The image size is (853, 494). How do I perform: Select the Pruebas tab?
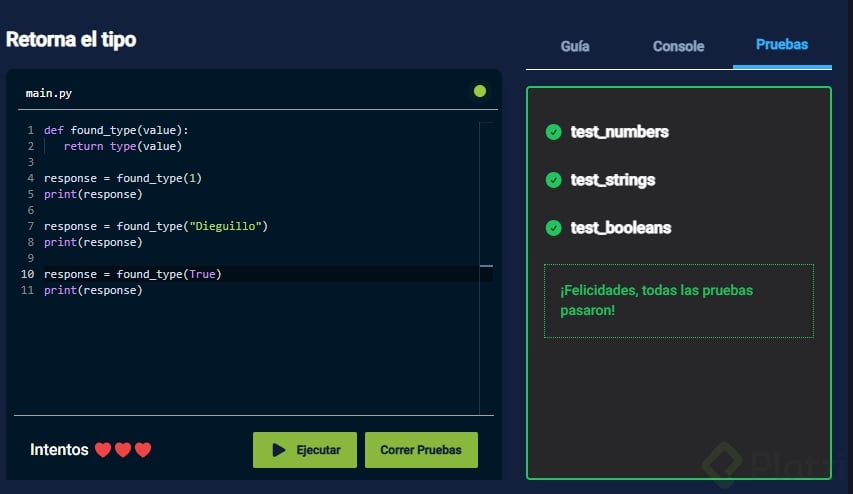(782, 44)
